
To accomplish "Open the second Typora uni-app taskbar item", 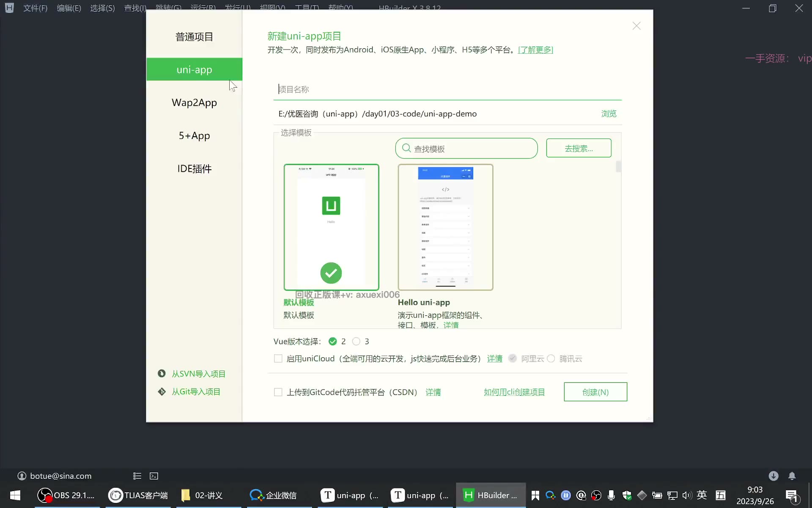I will pos(420,495).
